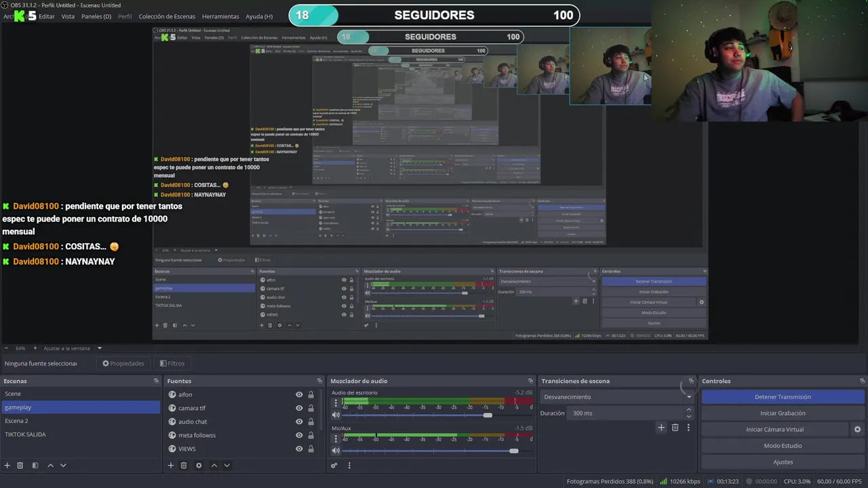Pop out the Escenas dock panel icon
Screen dimensions: 868x488
pos(156,381)
